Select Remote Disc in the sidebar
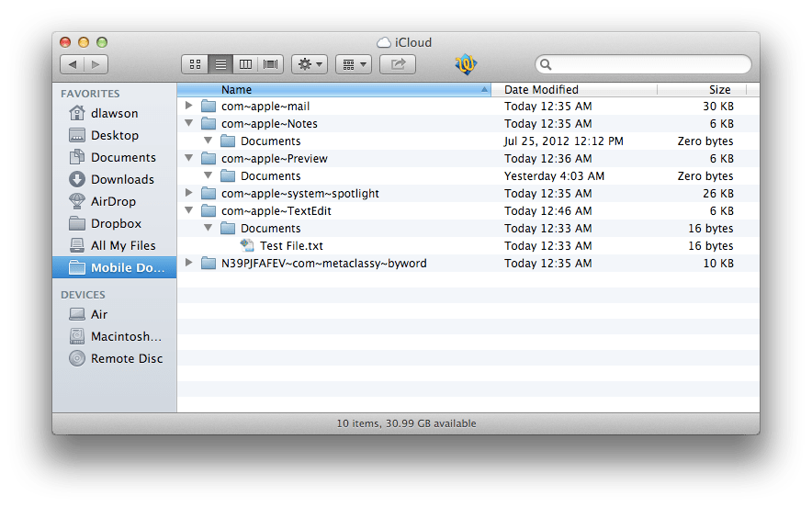Viewport: 812px width, 507px height. 116,358
